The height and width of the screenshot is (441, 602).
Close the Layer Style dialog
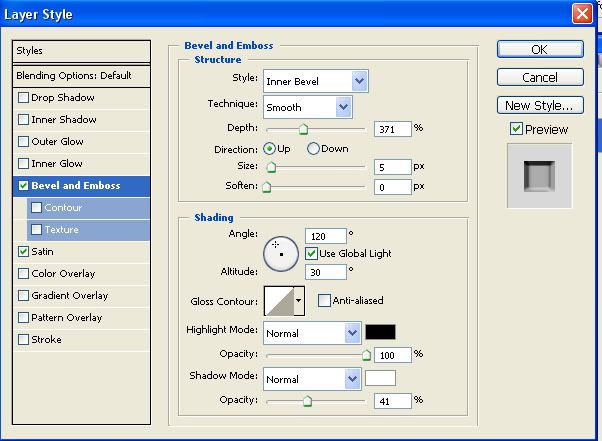click(x=582, y=14)
